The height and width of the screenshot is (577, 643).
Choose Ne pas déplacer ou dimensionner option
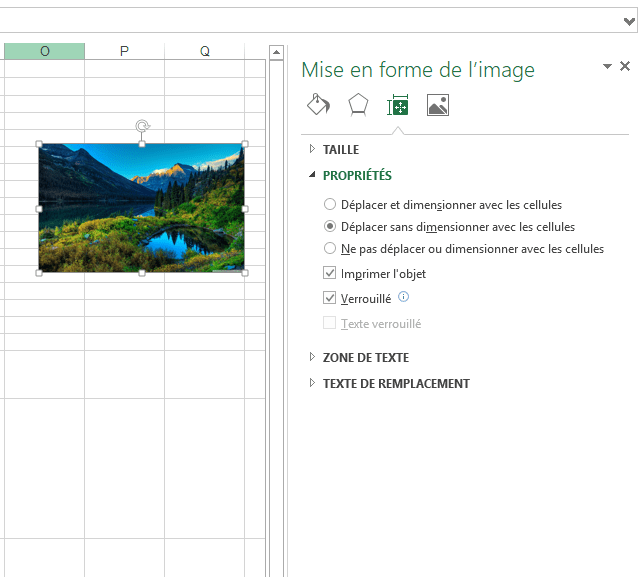pos(330,249)
